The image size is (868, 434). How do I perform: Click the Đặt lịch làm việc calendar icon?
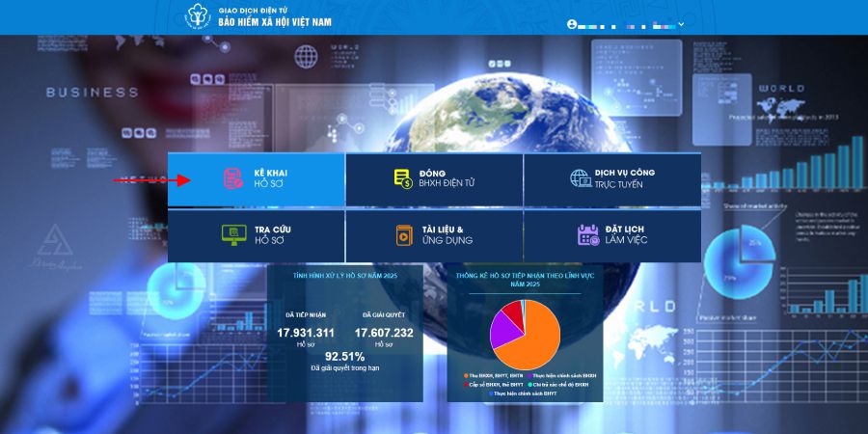[587, 234]
